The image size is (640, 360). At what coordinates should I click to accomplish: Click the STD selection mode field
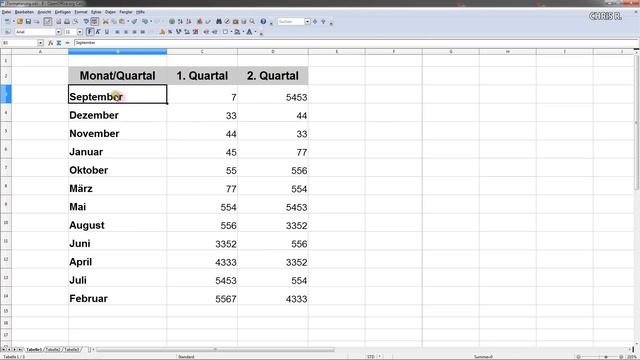[371, 357]
